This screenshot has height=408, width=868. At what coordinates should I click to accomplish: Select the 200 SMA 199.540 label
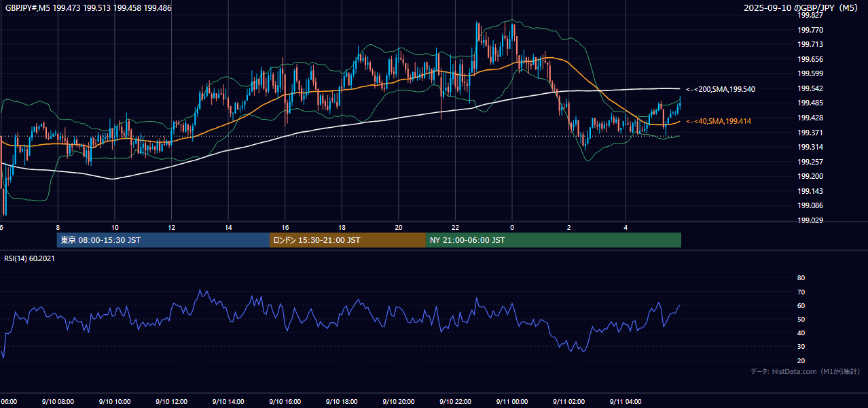pyautogui.click(x=721, y=89)
